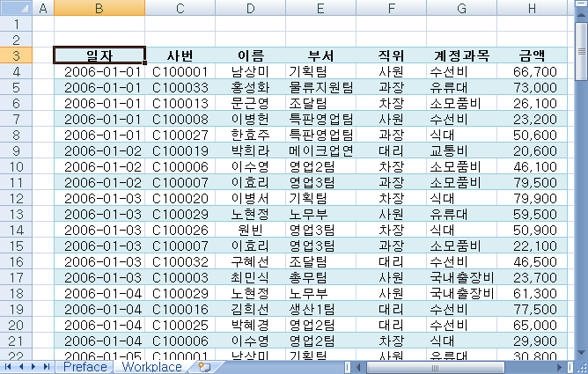The image size is (588, 374).
Task: Switch to the Workplace sheet tab
Action: point(152,367)
